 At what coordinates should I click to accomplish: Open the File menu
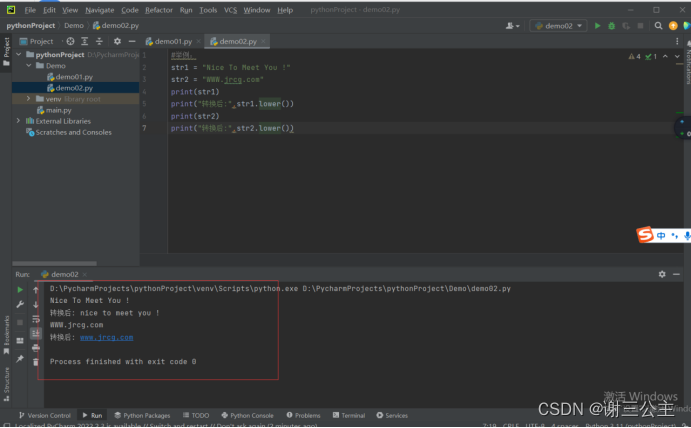[30, 10]
